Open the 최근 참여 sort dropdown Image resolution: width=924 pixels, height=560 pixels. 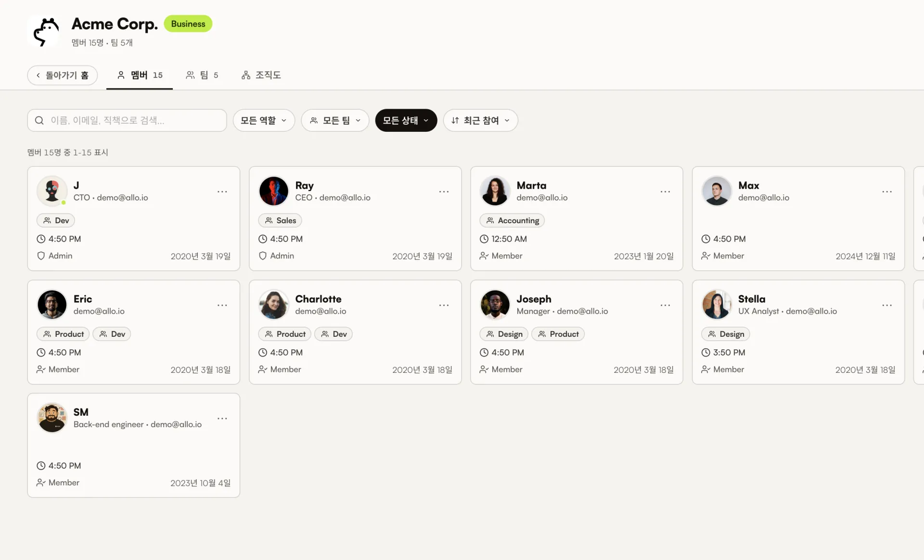coord(480,120)
